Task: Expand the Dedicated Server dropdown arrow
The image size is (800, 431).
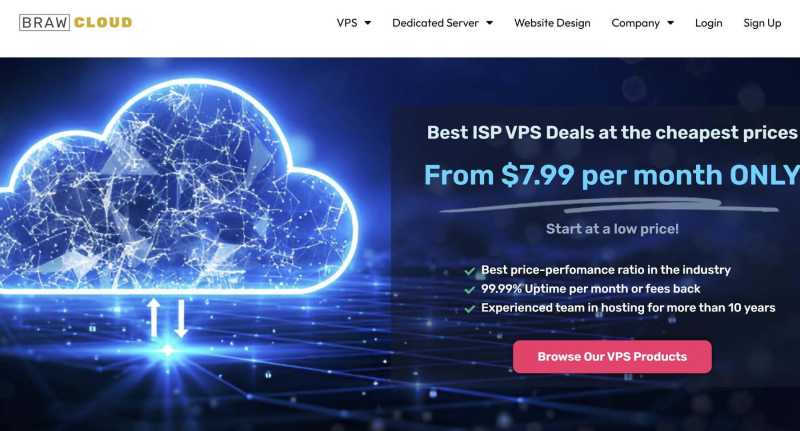Action: (x=490, y=23)
